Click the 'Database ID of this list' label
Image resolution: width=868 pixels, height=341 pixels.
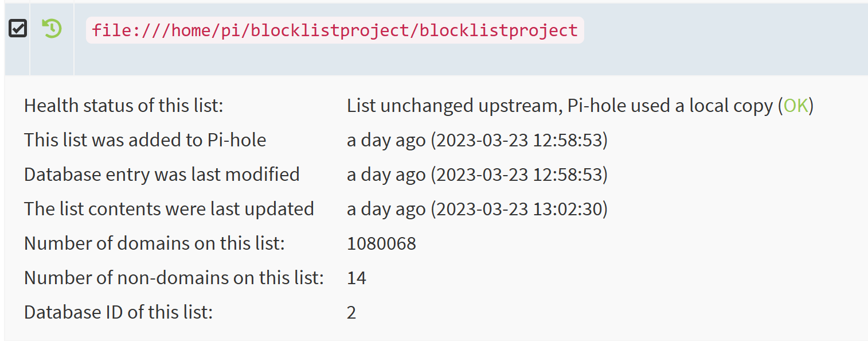[118, 312]
